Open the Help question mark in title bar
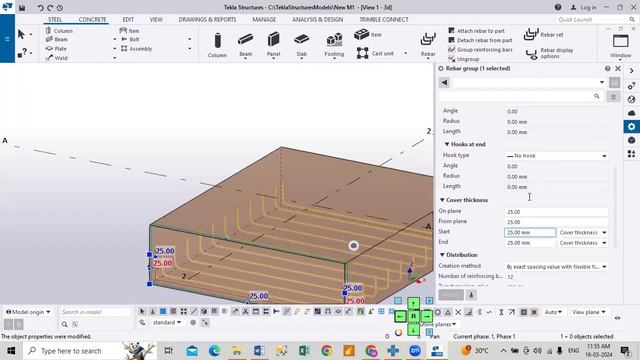 point(558,7)
